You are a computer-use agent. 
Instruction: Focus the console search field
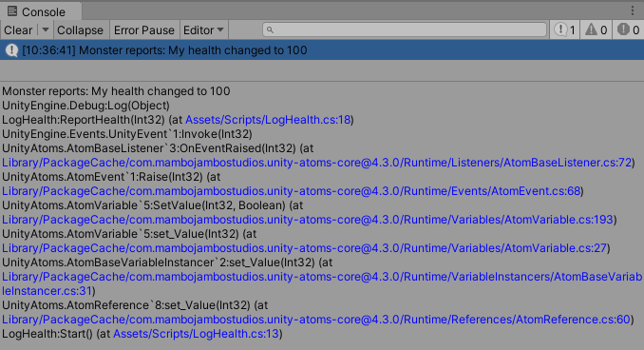pyautogui.click(x=405, y=29)
